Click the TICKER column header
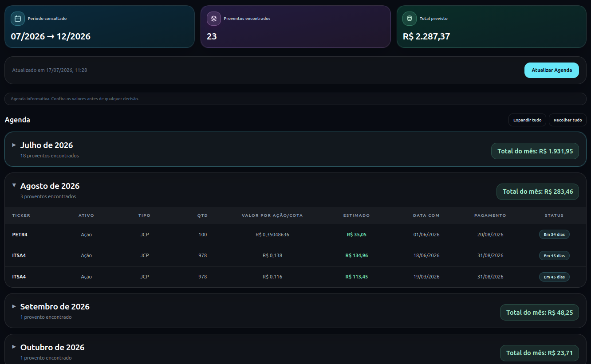Screen dimensions: 591x364 tap(21, 215)
